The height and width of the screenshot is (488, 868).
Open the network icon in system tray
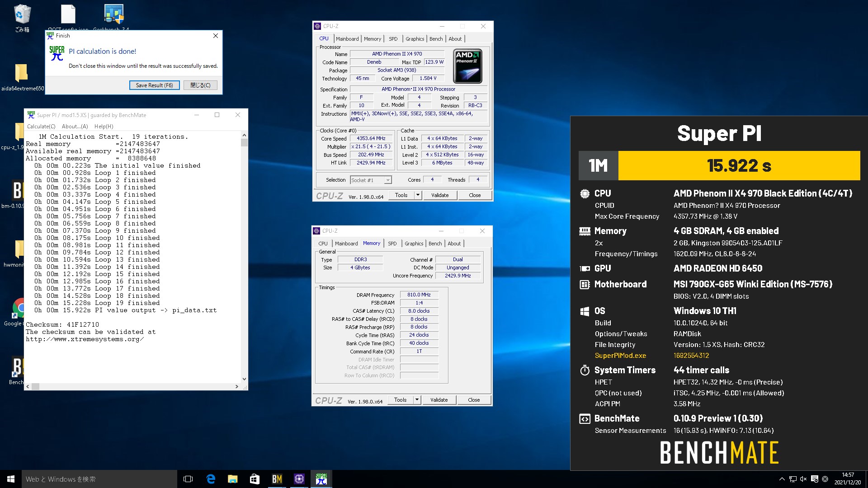coord(793,479)
